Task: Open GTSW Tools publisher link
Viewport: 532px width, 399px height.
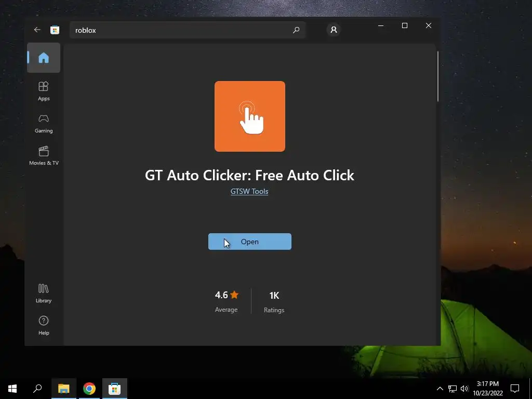Action: pyautogui.click(x=249, y=191)
